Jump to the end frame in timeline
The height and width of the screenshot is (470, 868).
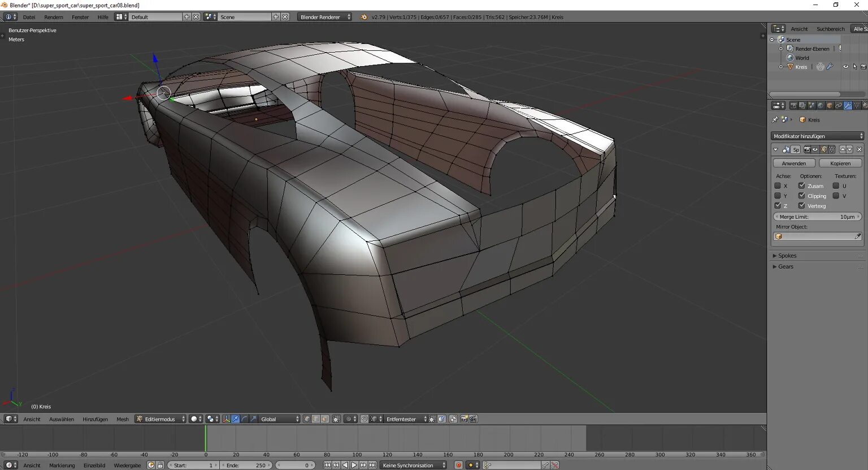pos(372,465)
